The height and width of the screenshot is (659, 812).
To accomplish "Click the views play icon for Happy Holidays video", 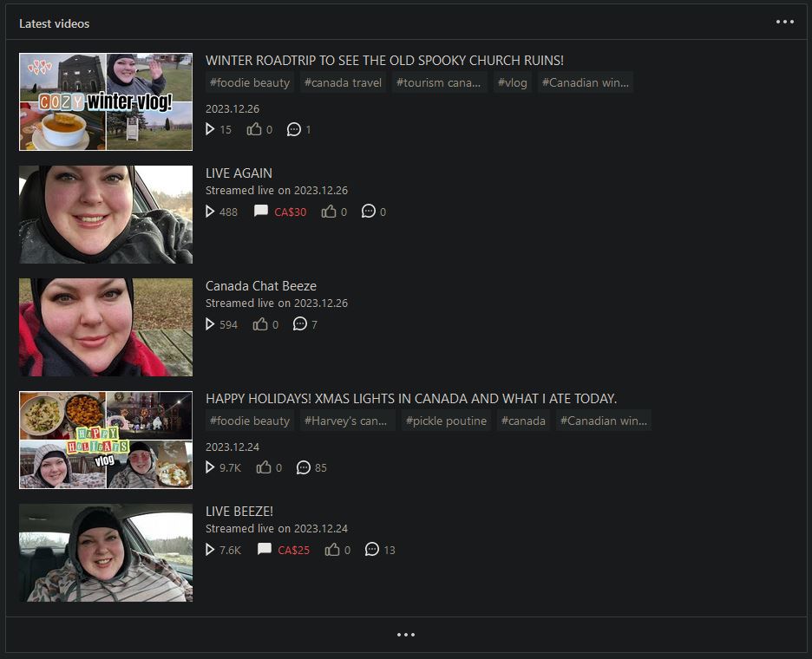I will click(x=210, y=467).
